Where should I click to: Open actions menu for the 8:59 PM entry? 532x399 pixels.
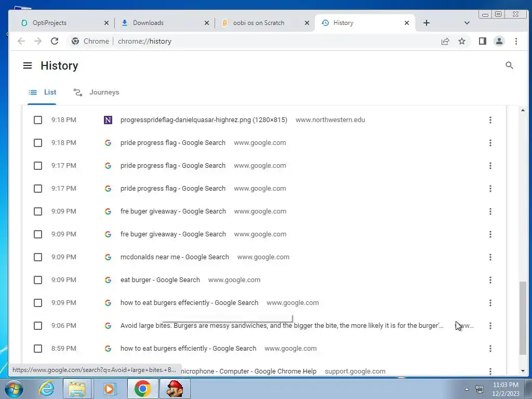pyautogui.click(x=490, y=349)
